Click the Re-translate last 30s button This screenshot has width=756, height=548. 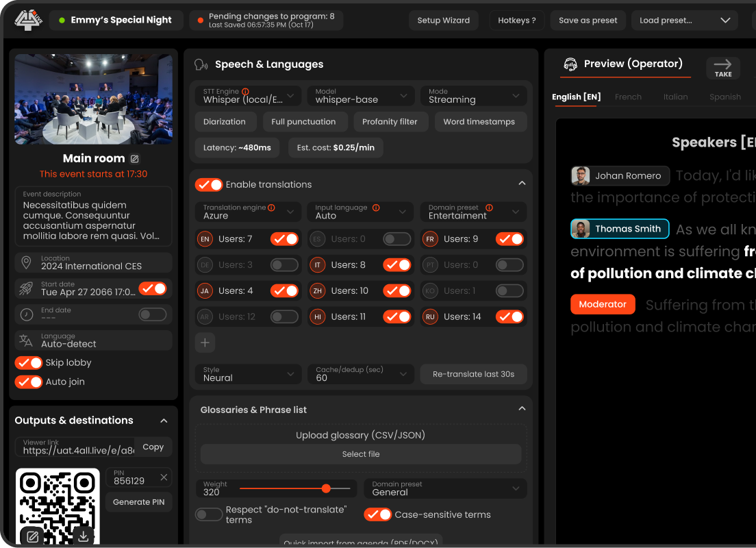pyautogui.click(x=473, y=374)
